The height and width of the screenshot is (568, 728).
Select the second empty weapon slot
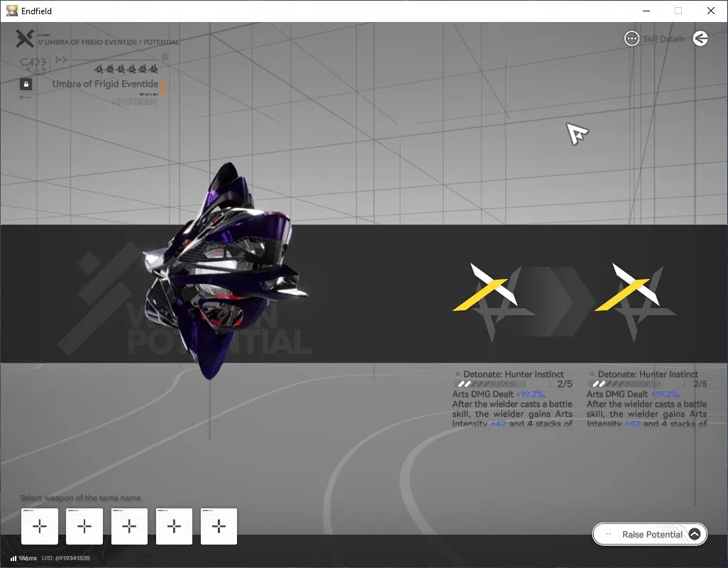coord(84,526)
